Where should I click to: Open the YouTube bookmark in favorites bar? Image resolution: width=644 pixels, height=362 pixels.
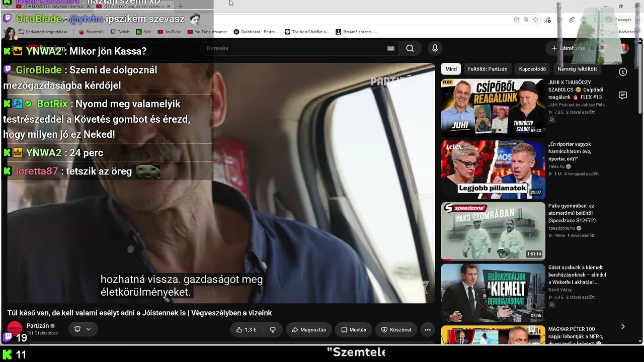(x=169, y=32)
